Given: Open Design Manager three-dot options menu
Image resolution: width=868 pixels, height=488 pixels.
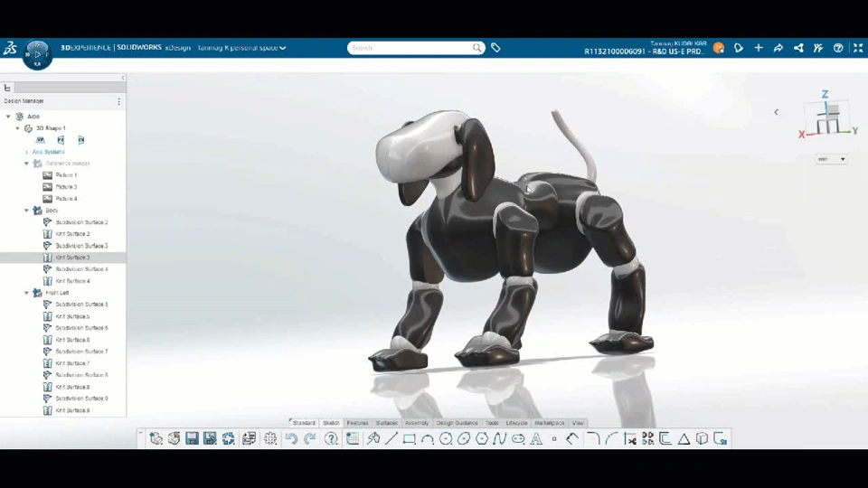Looking at the screenshot, I should tap(118, 101).
